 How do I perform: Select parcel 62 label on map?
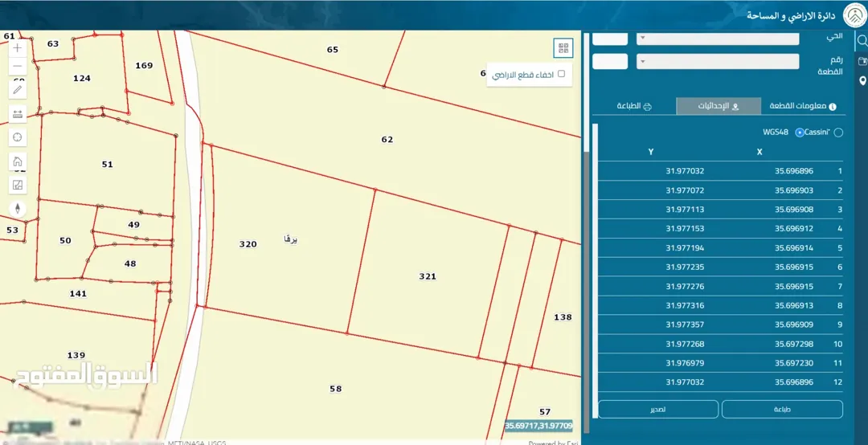[387, 140]
